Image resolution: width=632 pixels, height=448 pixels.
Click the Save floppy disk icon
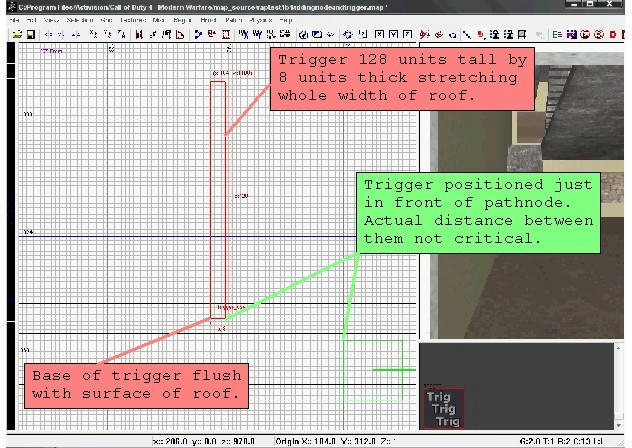30,34
